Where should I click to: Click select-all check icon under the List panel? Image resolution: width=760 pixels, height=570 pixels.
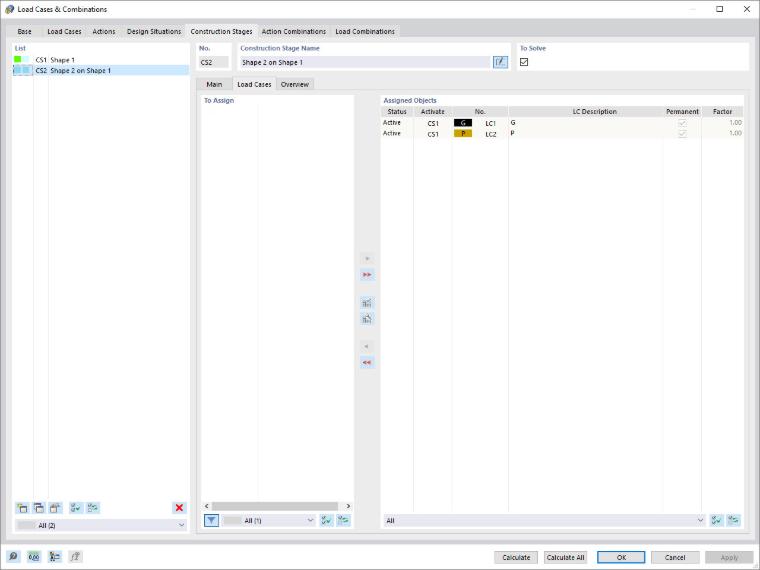tap(76, 508)
